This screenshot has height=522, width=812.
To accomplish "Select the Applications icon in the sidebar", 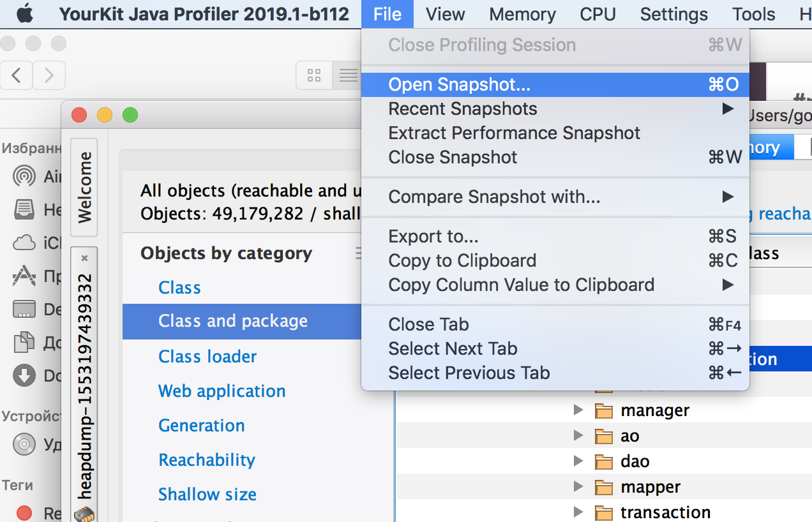I will (x=23, y=276).
